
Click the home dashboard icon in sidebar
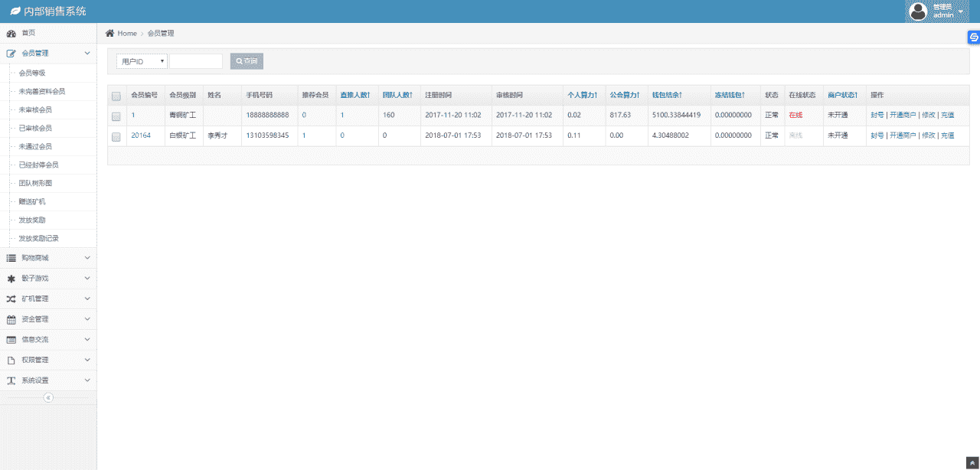coord(11,34)
